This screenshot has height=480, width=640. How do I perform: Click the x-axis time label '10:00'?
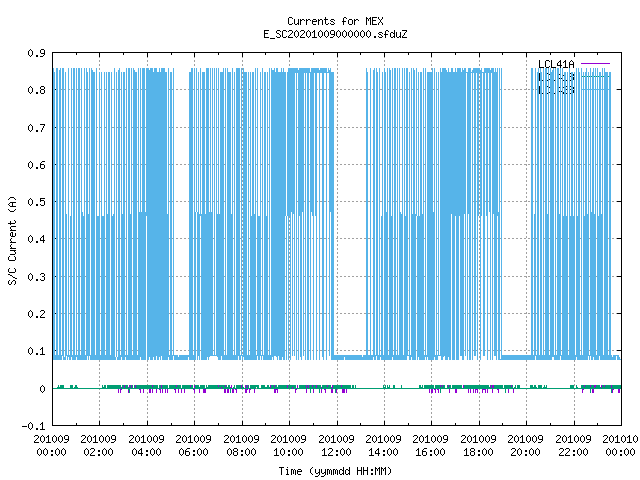click(x=289, y=452)
